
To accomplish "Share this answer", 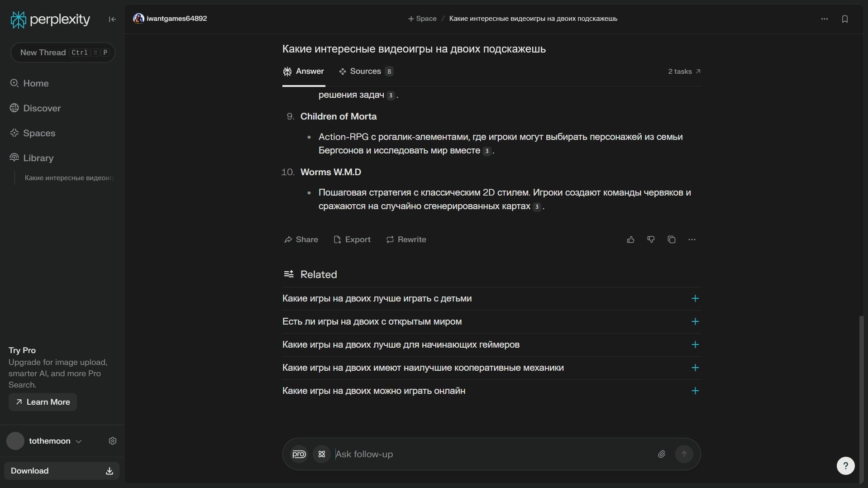I will tap(301, 239).
